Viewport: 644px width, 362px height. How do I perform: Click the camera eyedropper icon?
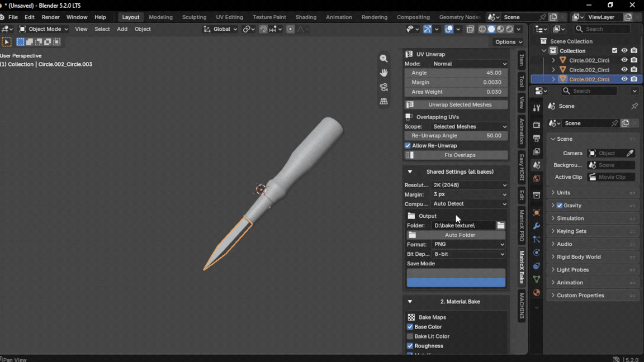[630, 153]
